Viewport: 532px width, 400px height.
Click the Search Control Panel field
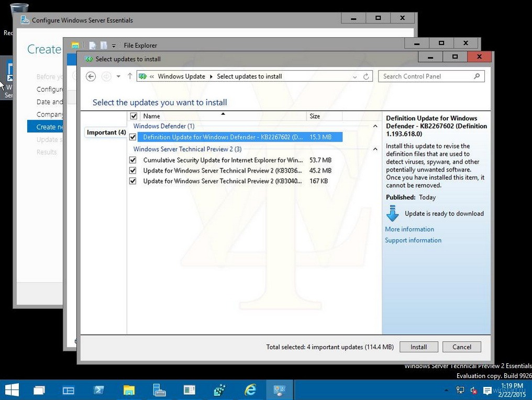click(431, 77)
